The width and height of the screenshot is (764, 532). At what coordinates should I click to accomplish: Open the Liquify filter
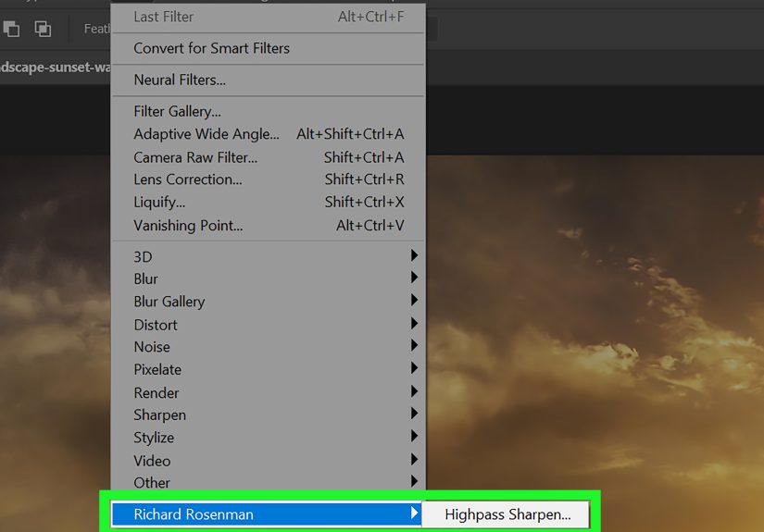268,202
